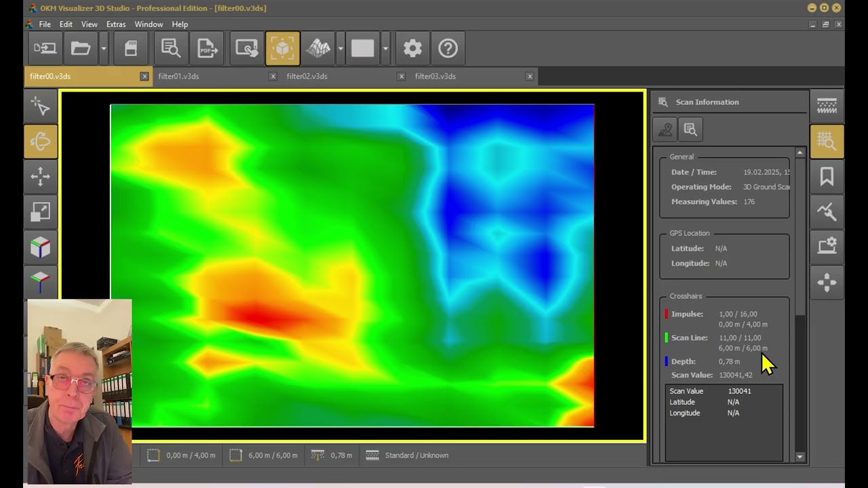Click the Scan Value 130041,42 text
The image size is (868, 488).
712,375
